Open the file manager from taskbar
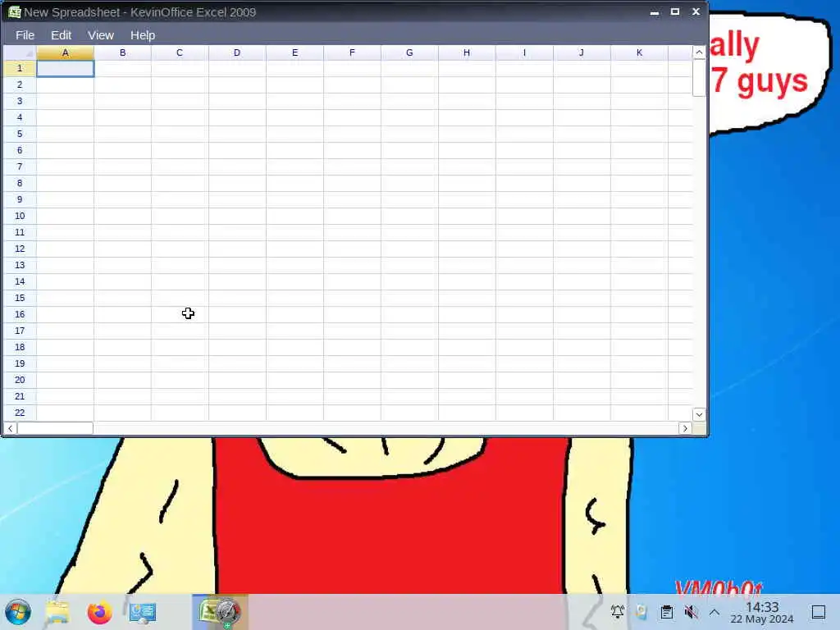The image size is (840, 630). [x=57, y=612]
